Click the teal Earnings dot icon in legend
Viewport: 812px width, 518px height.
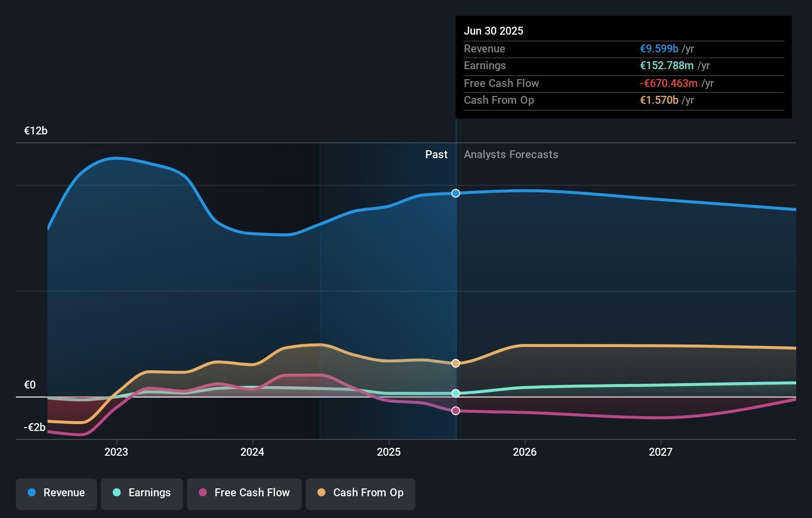(116, 493)
